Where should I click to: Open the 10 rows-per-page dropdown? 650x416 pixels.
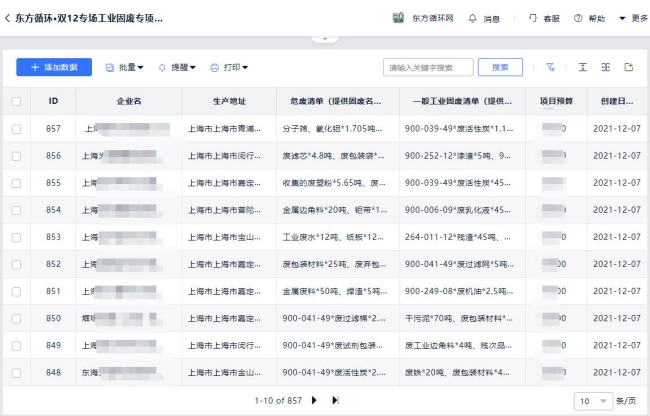click(593, 401)
